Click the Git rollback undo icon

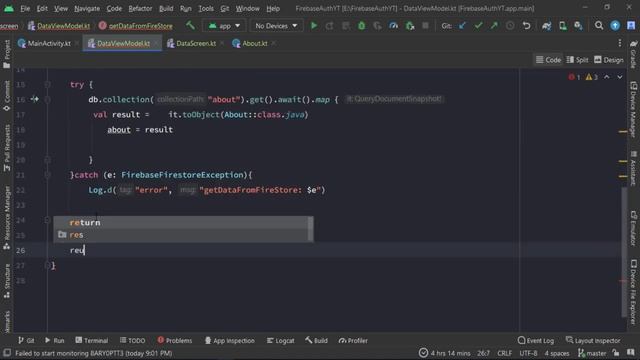[527, 26]
